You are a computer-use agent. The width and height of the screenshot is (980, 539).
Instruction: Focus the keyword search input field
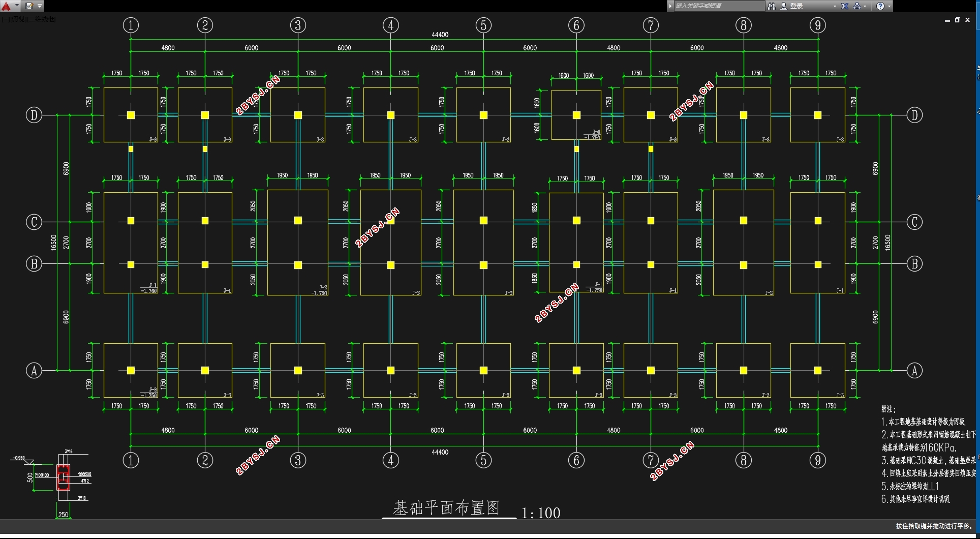[719, 6]
